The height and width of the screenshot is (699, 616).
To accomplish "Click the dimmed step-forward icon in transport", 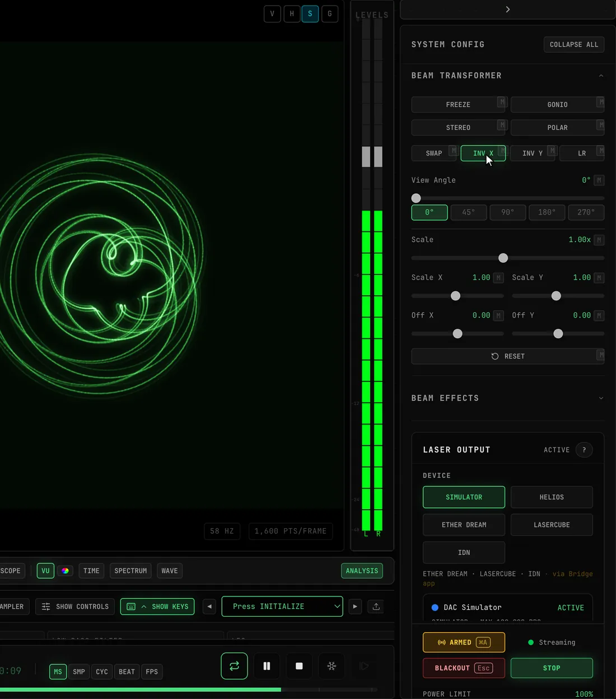I will (x=364, y=666).
